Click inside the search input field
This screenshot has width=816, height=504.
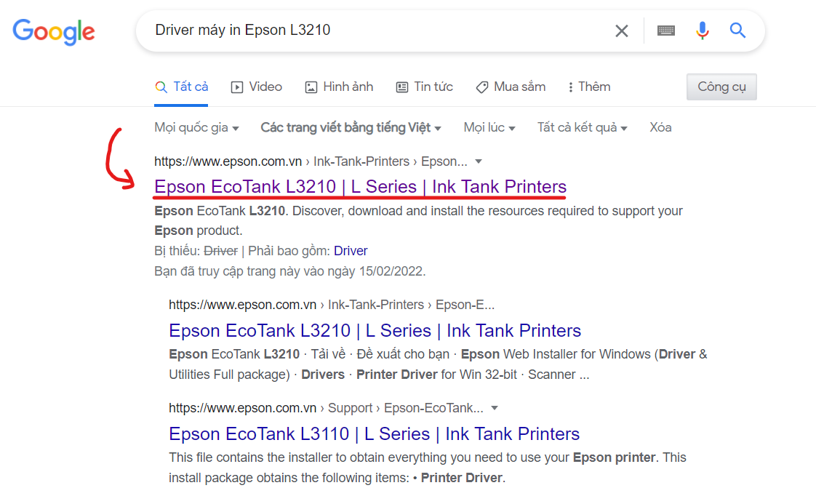click(x=364, y=31)
